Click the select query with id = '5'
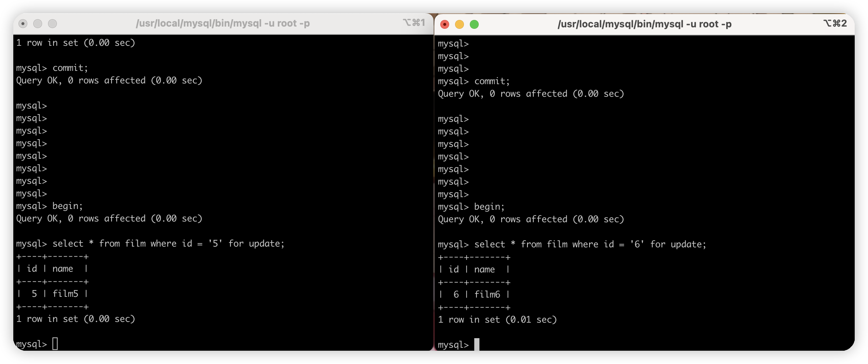Screen dimensions: 868x364 [150, 244]
